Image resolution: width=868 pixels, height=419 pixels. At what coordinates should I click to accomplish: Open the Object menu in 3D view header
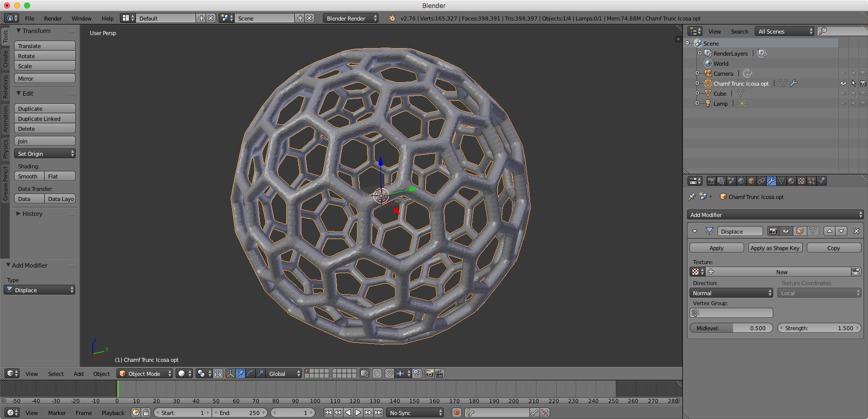pyautogui.click(x=101, y=373)
